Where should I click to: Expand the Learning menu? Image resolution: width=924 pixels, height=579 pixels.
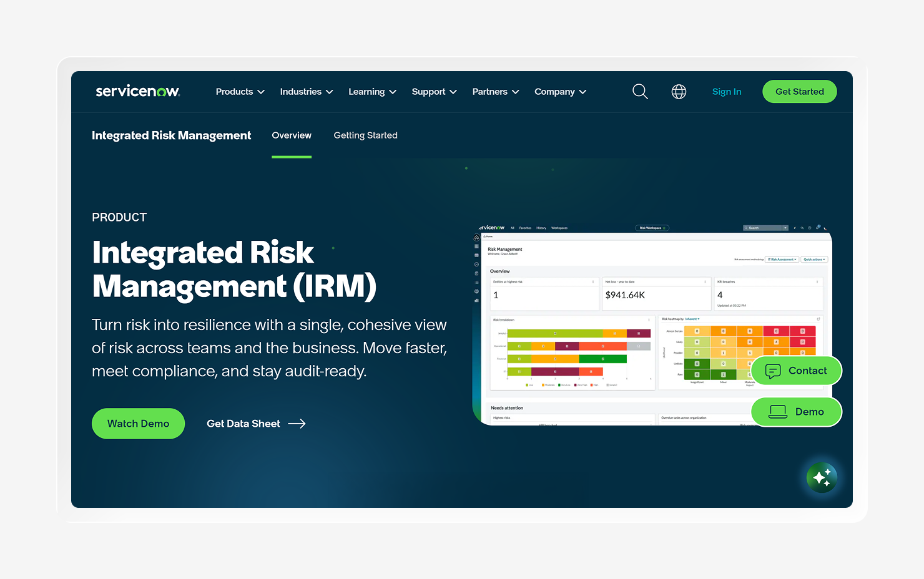(373, 92)
